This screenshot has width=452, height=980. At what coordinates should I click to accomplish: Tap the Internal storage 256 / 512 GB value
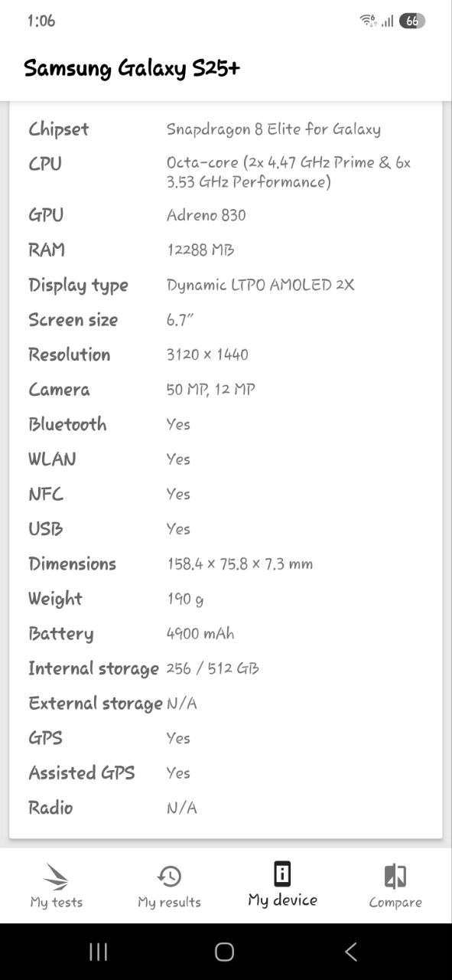[x=213, y=668]
